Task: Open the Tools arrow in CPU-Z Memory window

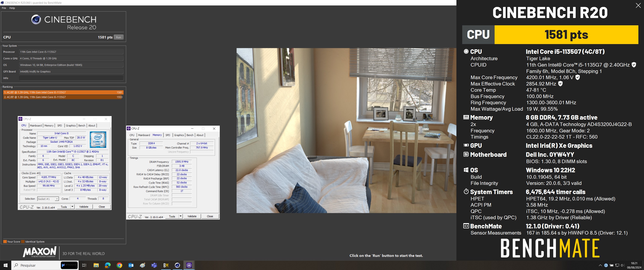Action: [180, 216]
